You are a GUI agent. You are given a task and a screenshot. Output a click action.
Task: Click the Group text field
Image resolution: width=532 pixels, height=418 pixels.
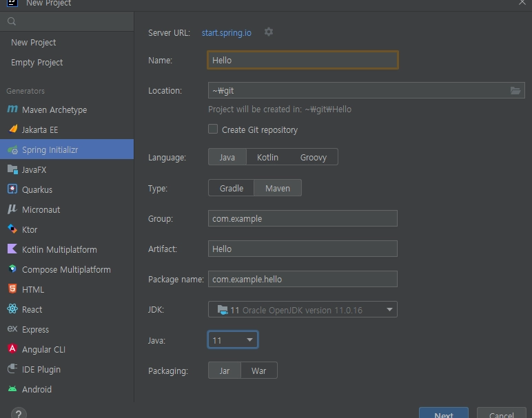click(x=303, y=219)
